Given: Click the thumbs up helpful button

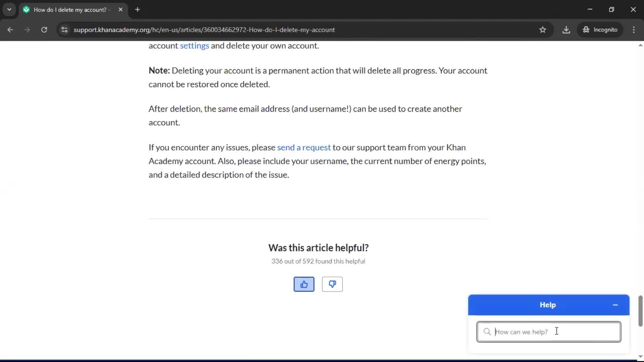Looking at the screenshot, I should (x=304, y=284).
